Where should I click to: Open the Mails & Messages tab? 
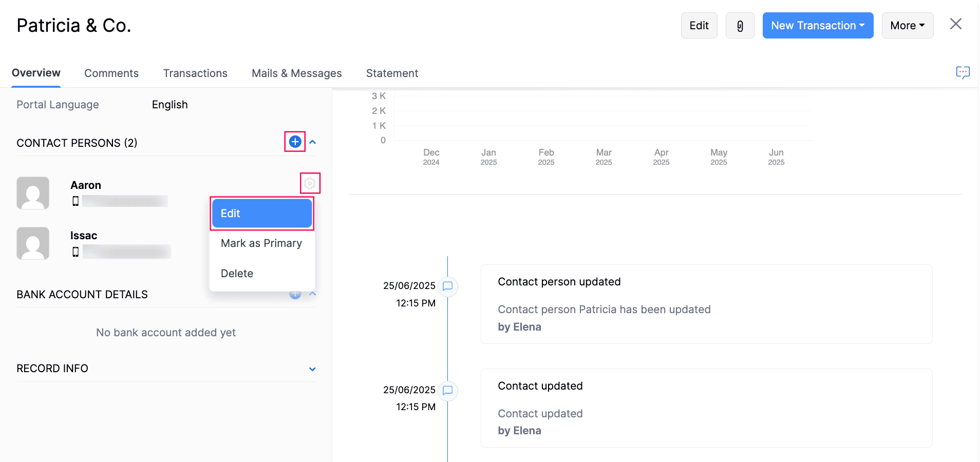coord(296,73)
